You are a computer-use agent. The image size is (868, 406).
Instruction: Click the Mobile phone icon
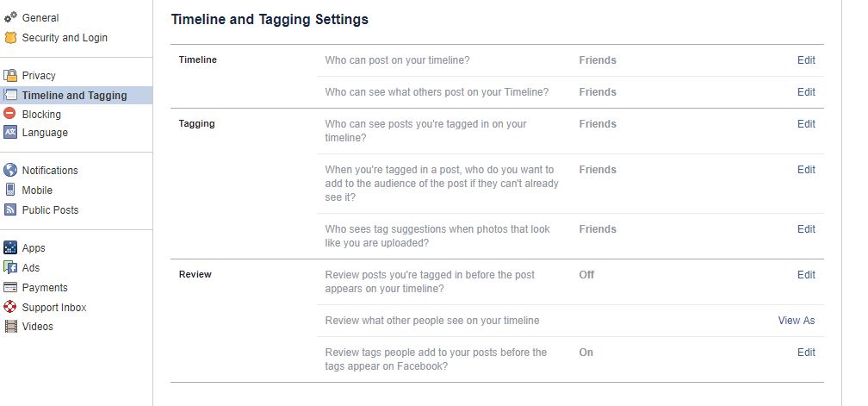point(10,190)
